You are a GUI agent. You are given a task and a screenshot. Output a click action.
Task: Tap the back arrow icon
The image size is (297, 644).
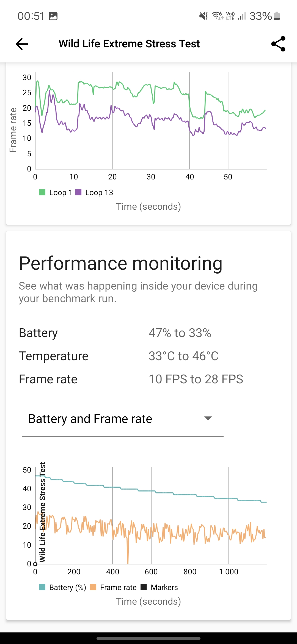(22, 44)
